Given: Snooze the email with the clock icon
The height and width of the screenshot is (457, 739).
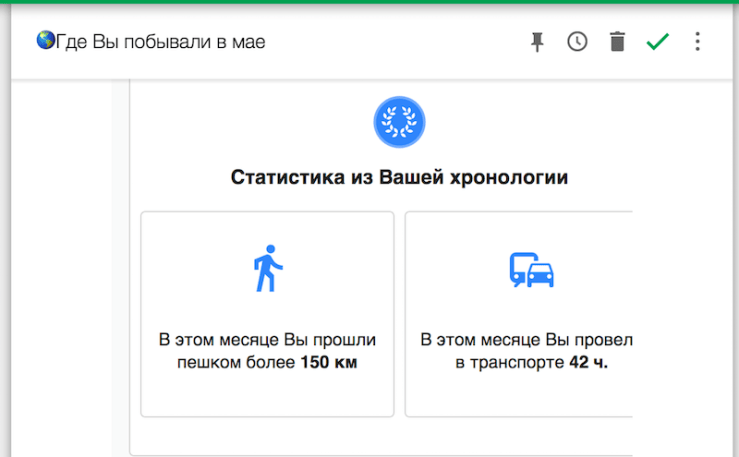Looking at the screenshot, I should [x=577, y=42].
